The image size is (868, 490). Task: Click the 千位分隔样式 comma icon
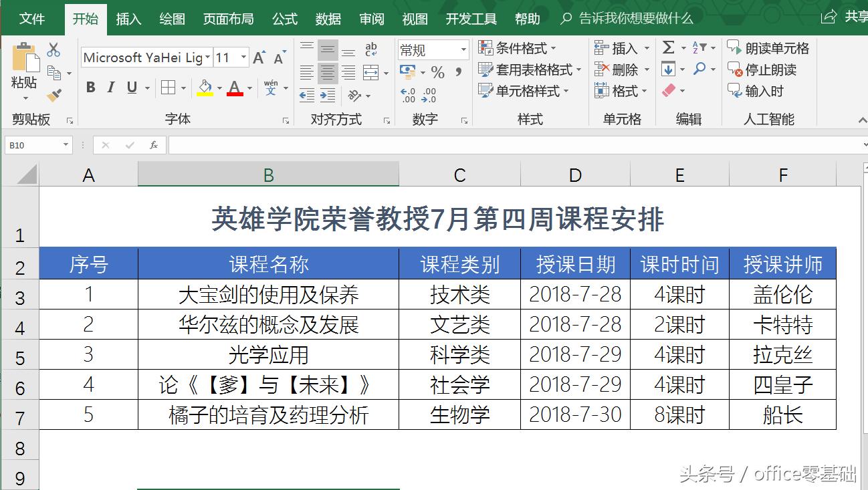458,72
